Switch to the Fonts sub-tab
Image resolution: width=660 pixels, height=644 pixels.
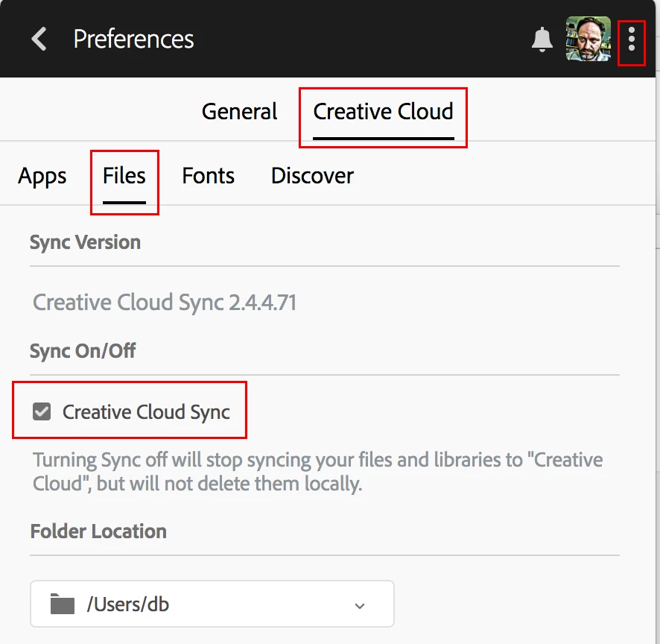click(209, 176)
